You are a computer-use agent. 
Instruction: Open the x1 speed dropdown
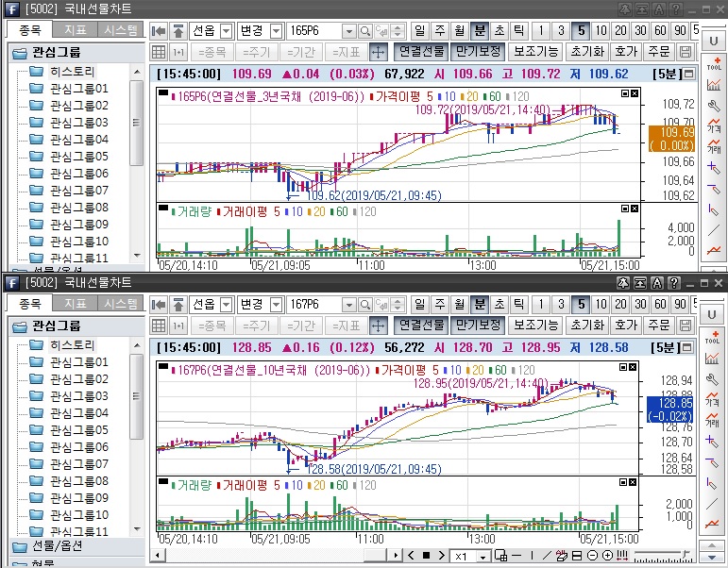[x=483, y=556]
